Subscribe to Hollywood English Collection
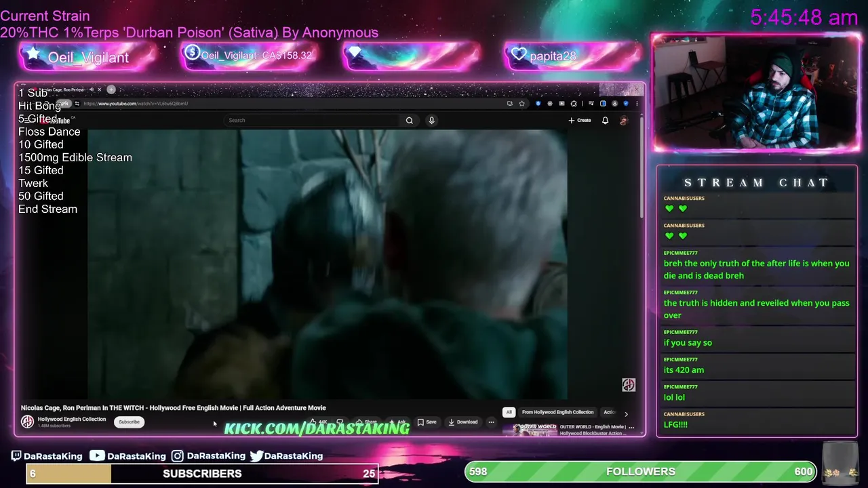The height and width of the screenshot is (488, 868). tap(129, 422)
